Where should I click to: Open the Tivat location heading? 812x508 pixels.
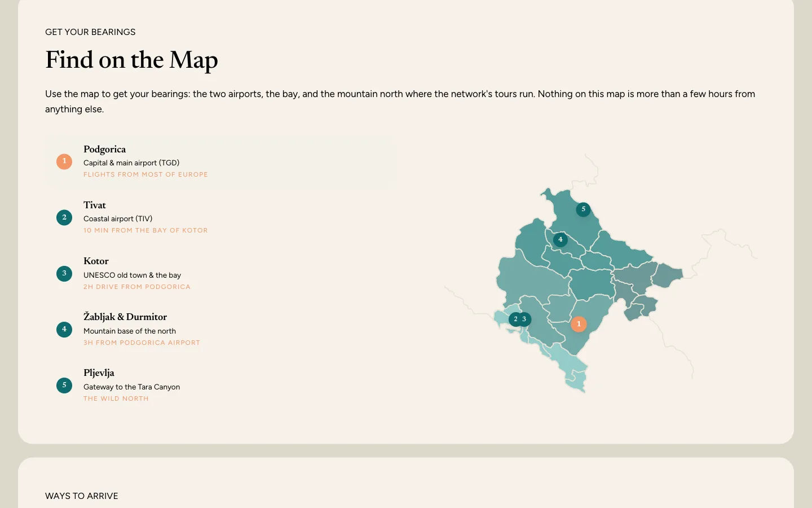coord(95,205)
